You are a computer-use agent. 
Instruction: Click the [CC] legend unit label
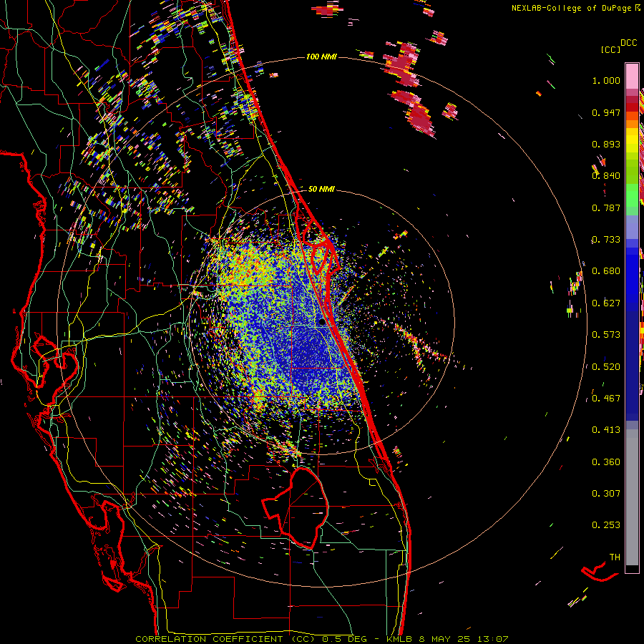click(610, 49)
